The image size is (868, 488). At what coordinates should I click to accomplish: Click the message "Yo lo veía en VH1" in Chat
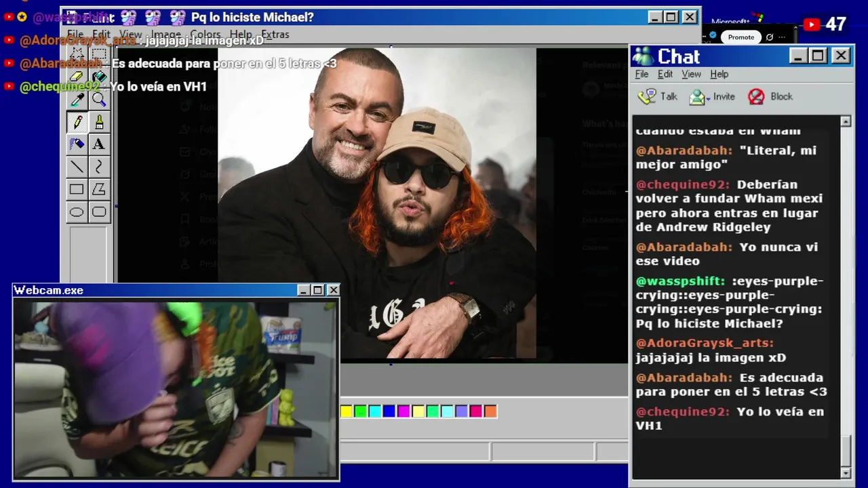(x=730, y=418)
